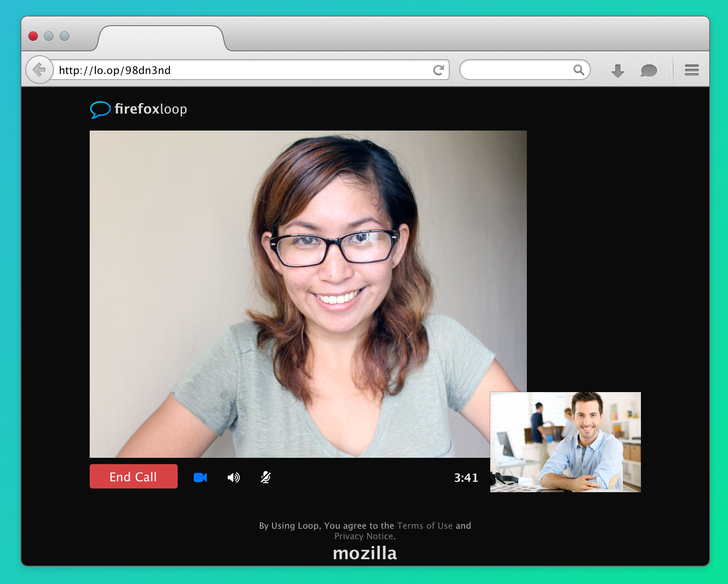
Task: Select the empty browser tab
Action: 161,39
